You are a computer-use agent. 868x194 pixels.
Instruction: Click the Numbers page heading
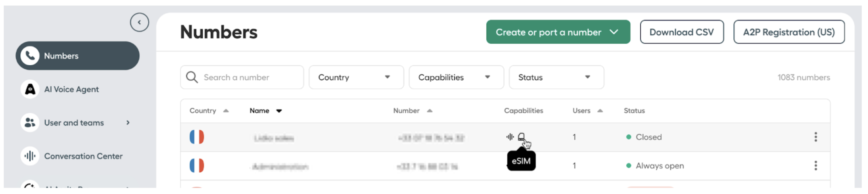point(219,32)
